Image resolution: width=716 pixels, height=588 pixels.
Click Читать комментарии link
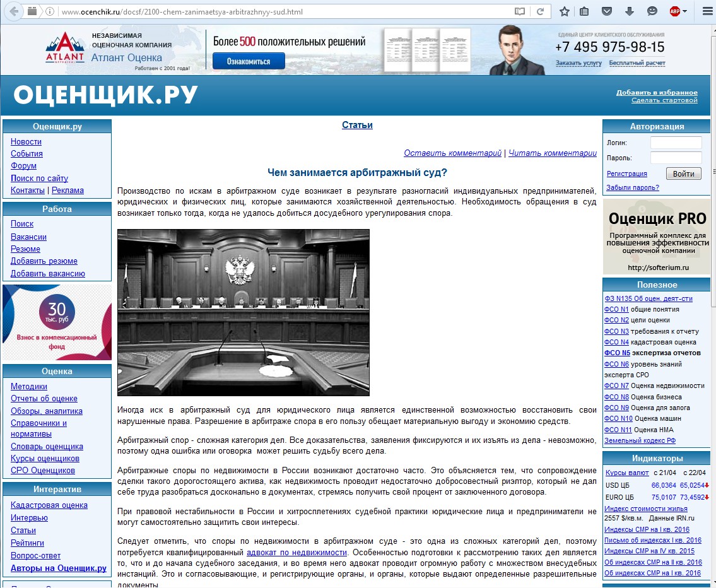(553, 153)
